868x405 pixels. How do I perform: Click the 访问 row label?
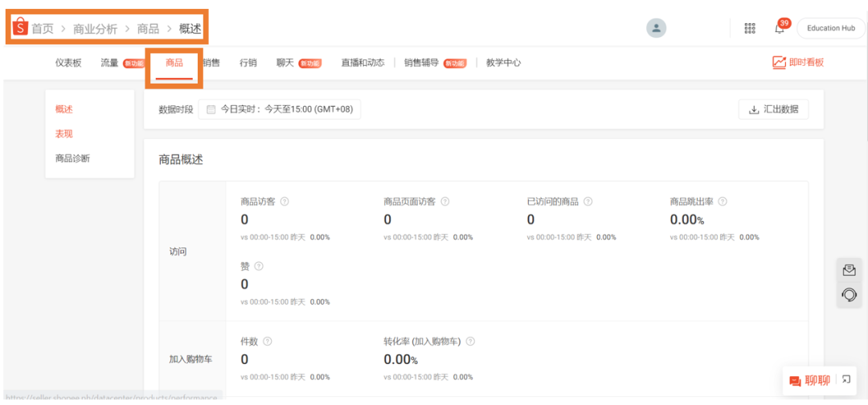178,252
